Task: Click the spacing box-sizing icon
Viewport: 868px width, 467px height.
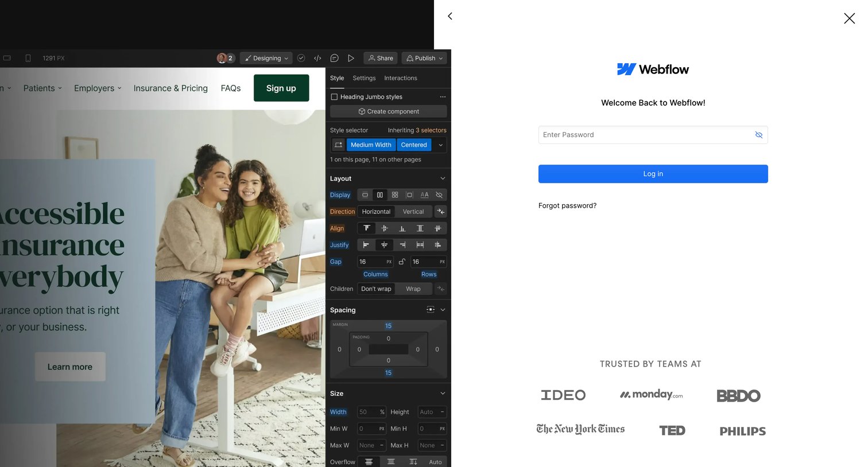Action: 430,310
